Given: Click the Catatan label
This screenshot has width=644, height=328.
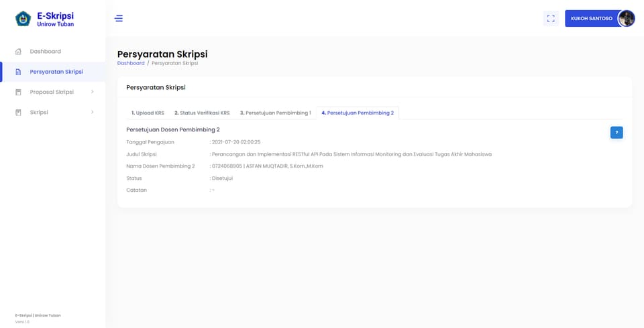Looking at the screenshot, I should coord(137,190).
